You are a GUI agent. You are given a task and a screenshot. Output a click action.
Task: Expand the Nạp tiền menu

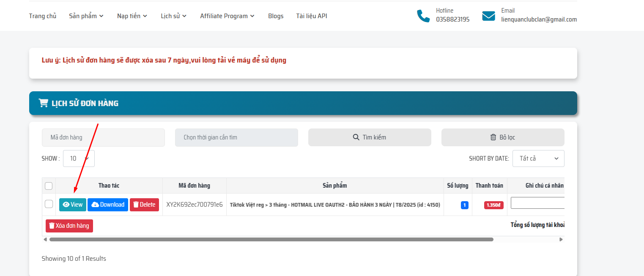[132, 16]
